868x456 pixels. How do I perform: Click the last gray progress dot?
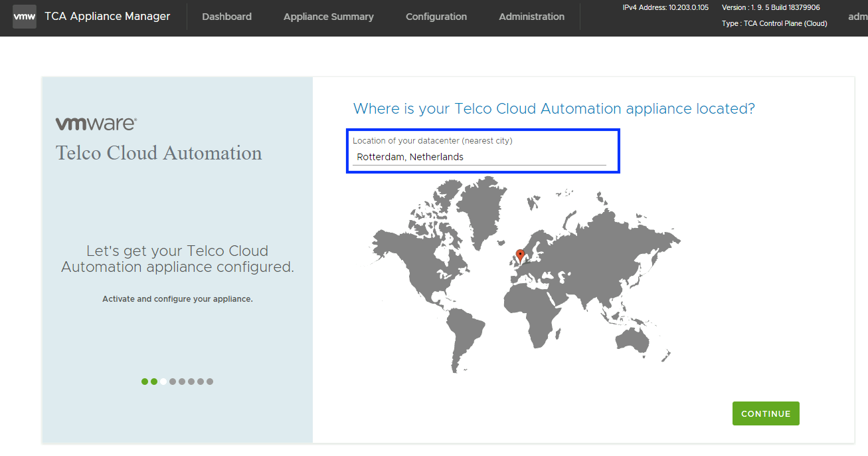210,382
